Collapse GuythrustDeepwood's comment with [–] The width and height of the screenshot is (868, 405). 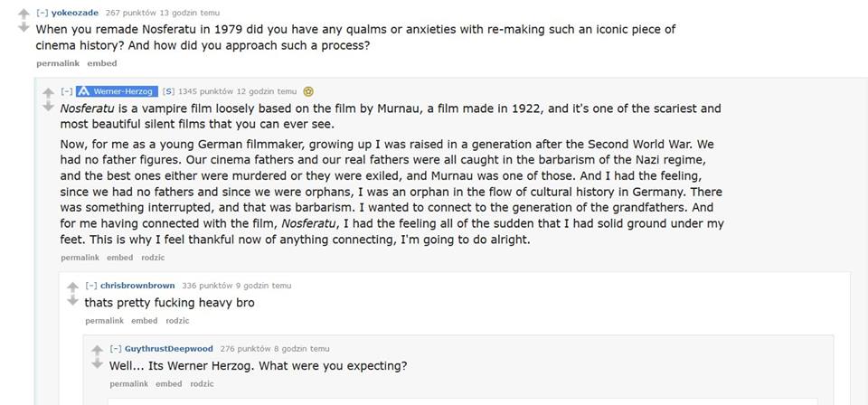(116, 349)
